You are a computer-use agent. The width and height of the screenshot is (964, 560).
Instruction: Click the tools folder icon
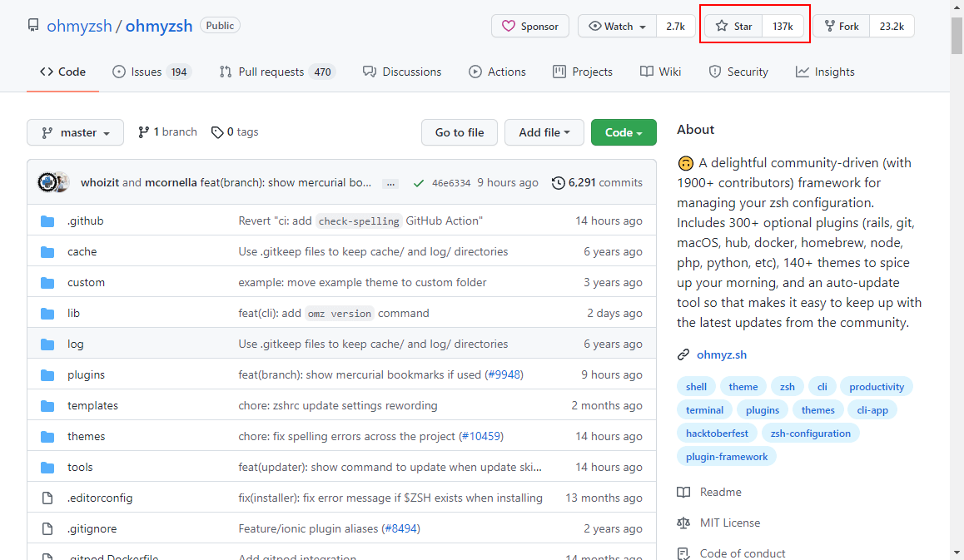click(47, 467)
